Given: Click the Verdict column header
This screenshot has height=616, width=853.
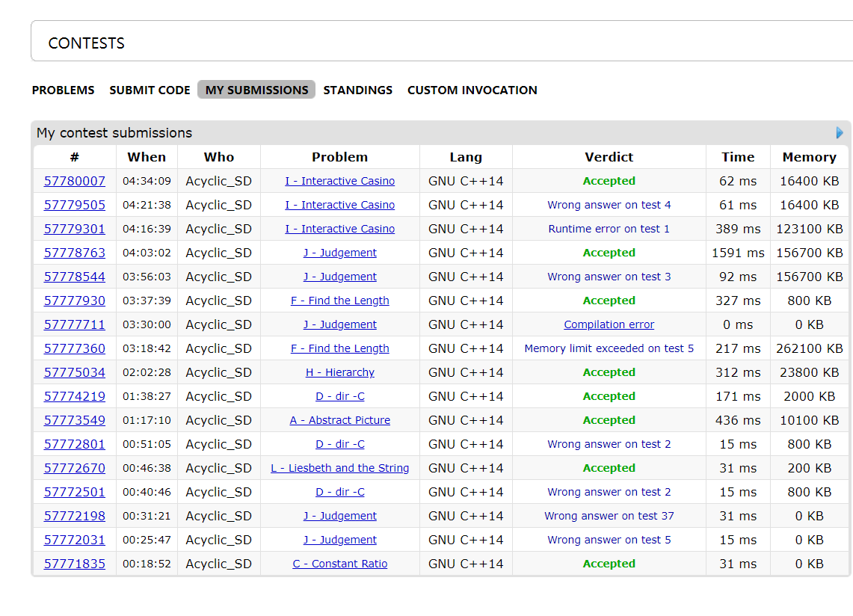Looking at the screenshot, I should [609, 157].
